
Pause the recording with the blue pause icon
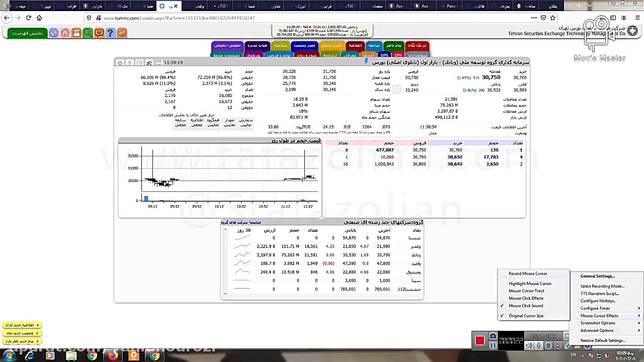click(x=493, y=345)
